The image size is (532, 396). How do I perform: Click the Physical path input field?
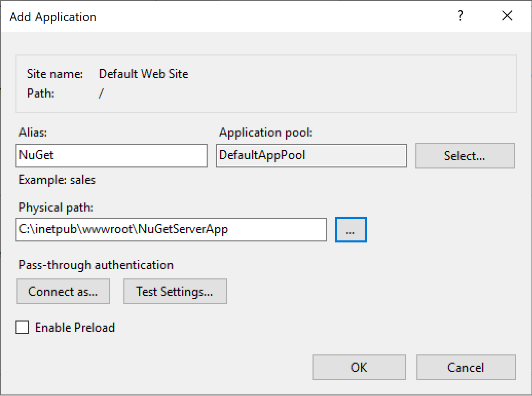click(171, 230)
